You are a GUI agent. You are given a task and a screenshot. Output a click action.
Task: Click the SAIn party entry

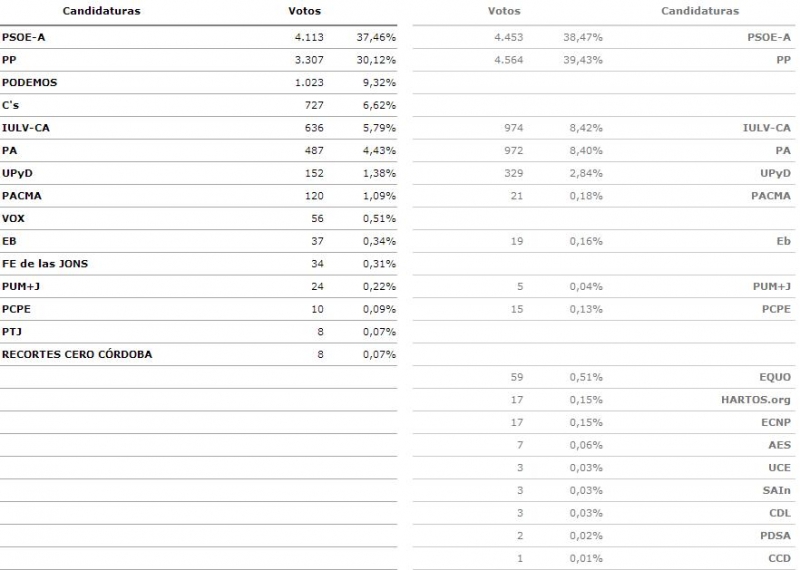[777, 490]
